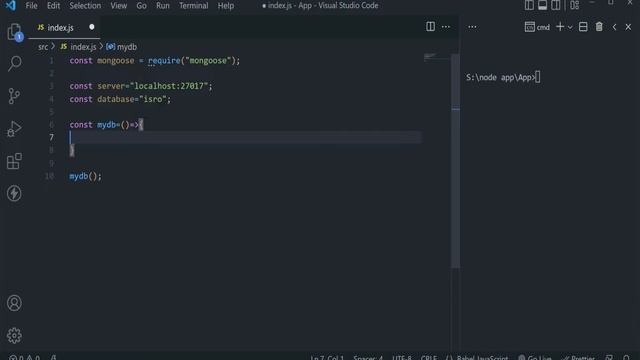This screenshot has height=360, width=640.
Task: Click the cmd terminal profile label
Action: click(537, 27)
